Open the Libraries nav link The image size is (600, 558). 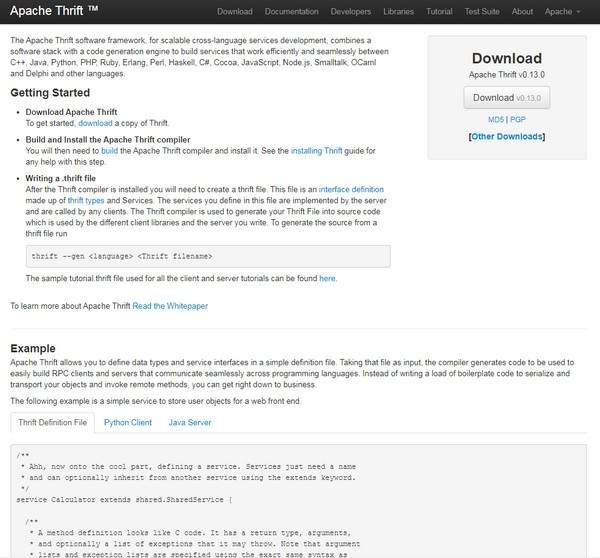coord(401,12)
